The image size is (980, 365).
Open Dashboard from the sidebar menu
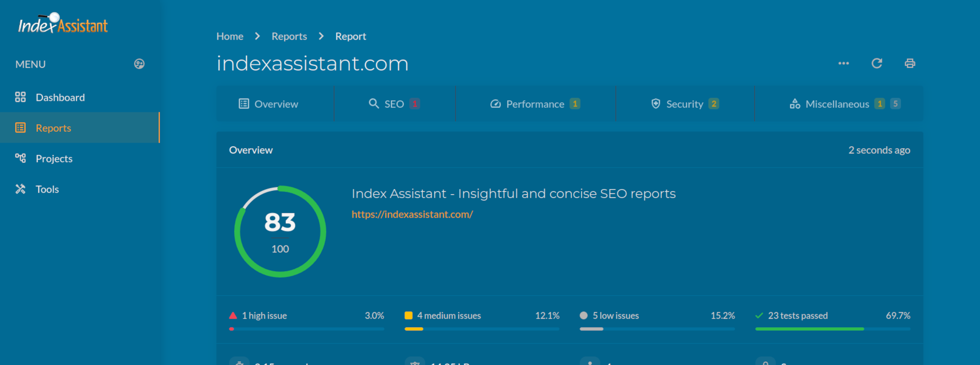80,97
